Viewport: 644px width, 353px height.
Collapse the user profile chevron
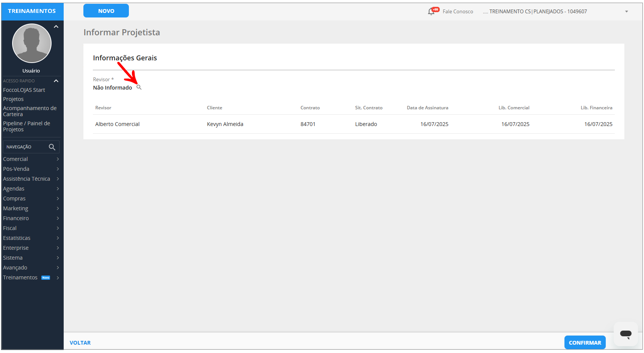[x=56, y=27]
